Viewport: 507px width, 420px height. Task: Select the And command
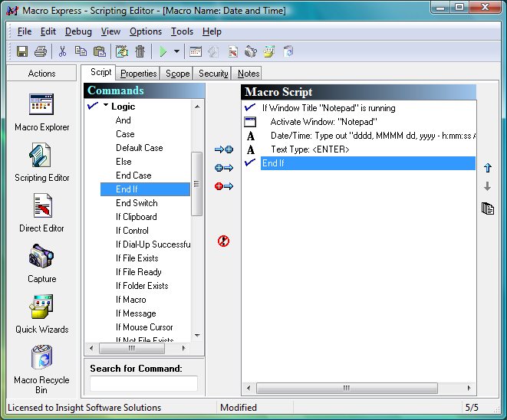click(123, 120)
